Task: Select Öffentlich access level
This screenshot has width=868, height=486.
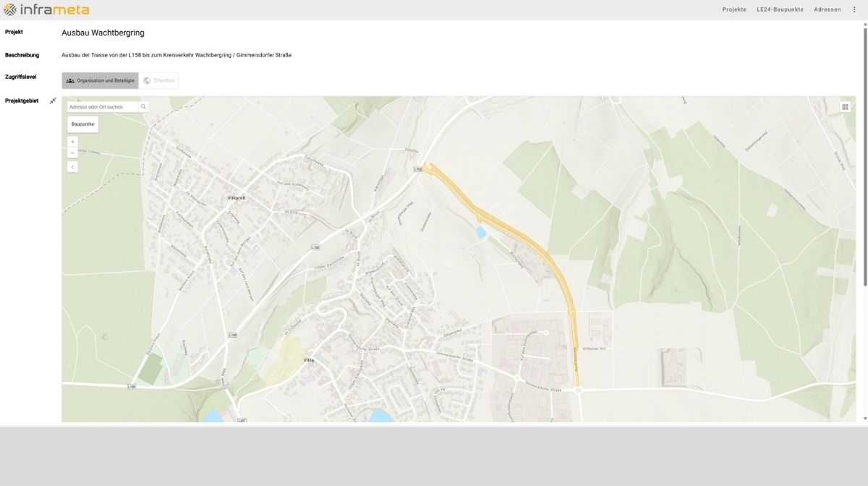Action: [x=158, y=80]
